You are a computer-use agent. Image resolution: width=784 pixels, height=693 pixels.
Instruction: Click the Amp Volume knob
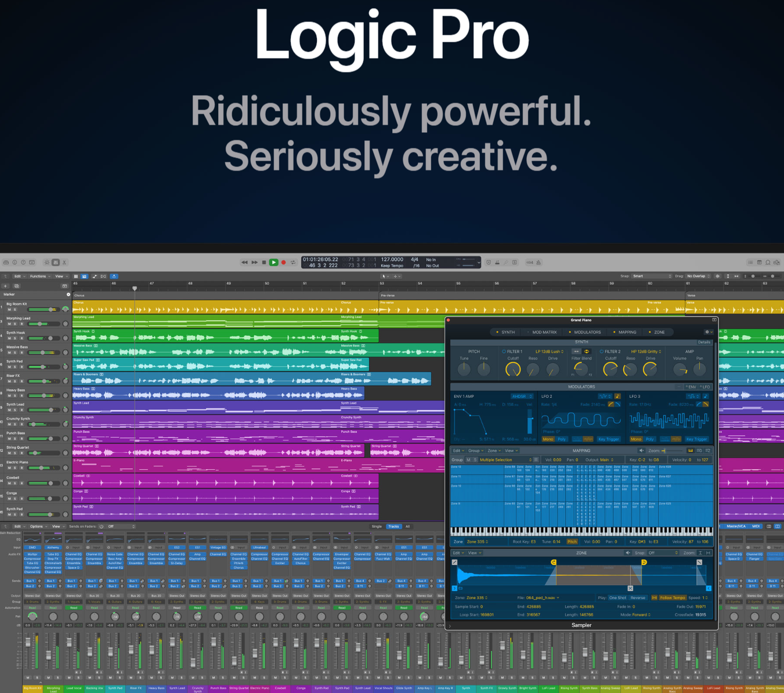[680, 369]
